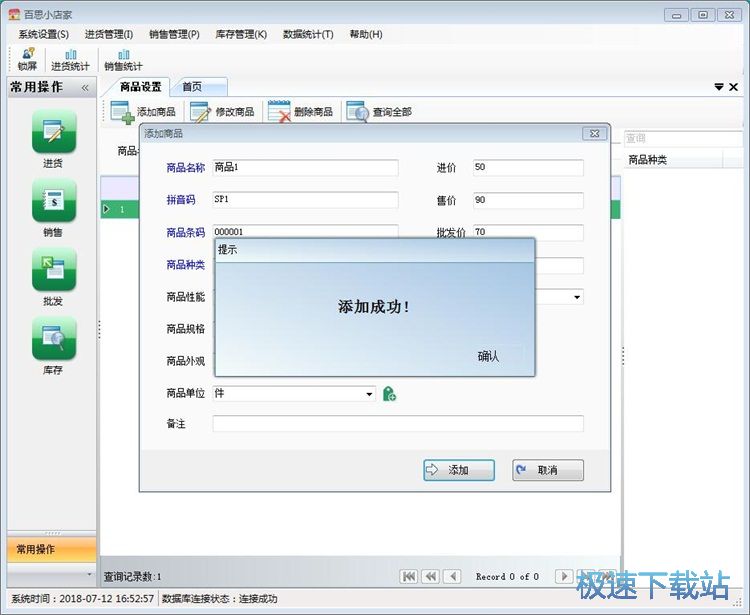750x615 pixels.
Task: Open 数据统计(T) menu
Action: [x=308, y=34]
